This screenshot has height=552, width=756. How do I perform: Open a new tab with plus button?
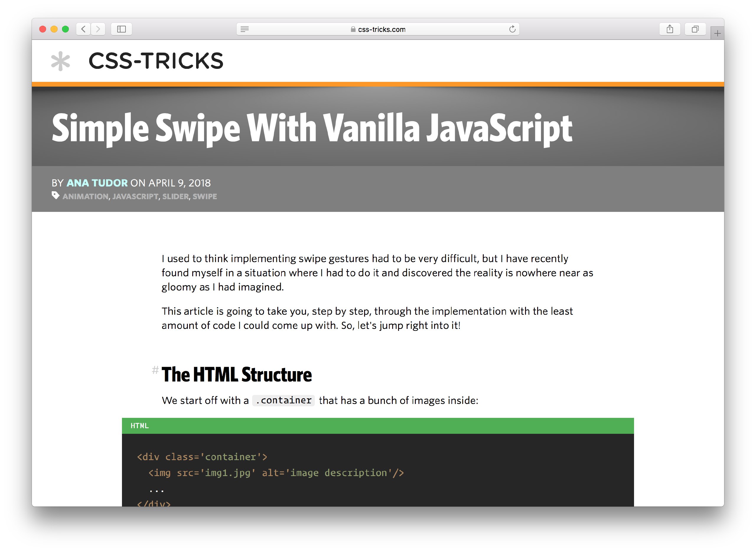point(717,33)
